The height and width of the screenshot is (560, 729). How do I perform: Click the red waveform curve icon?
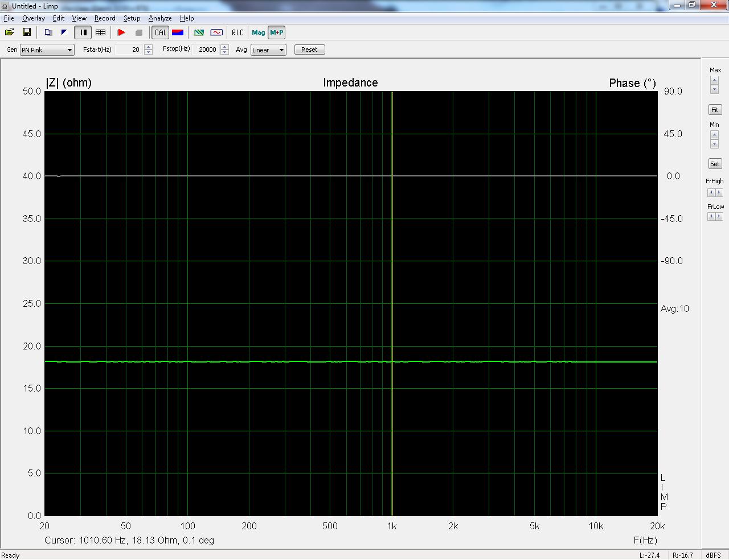(216, 32)
